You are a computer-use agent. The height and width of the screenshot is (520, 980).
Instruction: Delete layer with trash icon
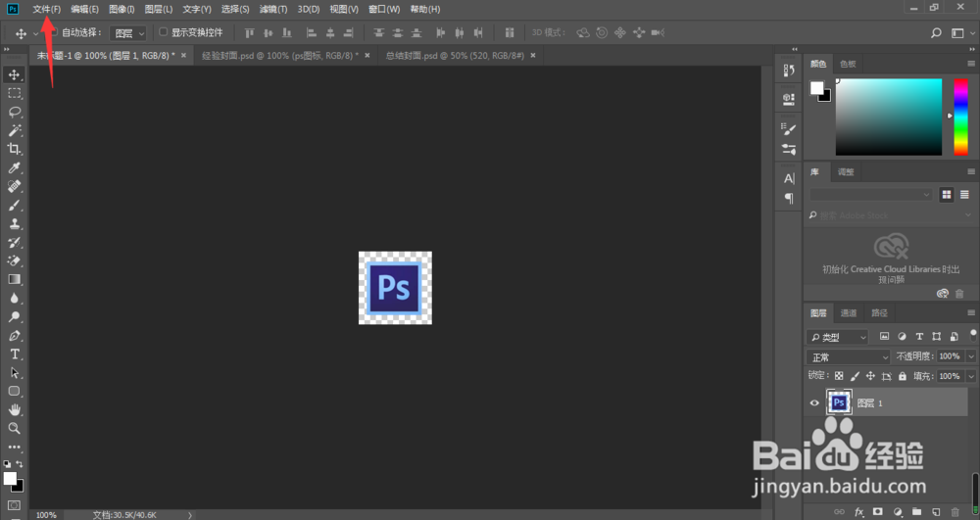(x=955, y=512)
